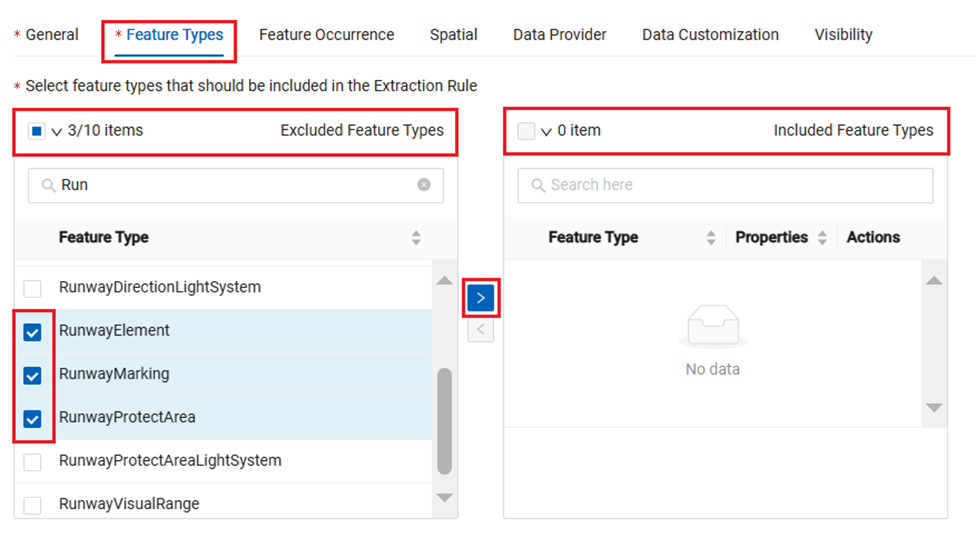Image resolution: width=976 pixels, height=548 pixels.
Task: Open Data Customization tab
Action: tap(710, 35)
